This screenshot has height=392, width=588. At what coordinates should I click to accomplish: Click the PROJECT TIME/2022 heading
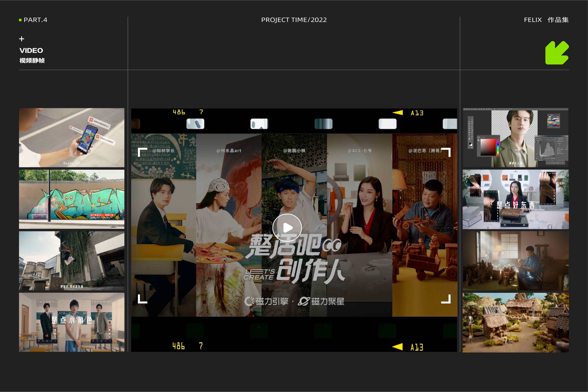coord(294,20)
